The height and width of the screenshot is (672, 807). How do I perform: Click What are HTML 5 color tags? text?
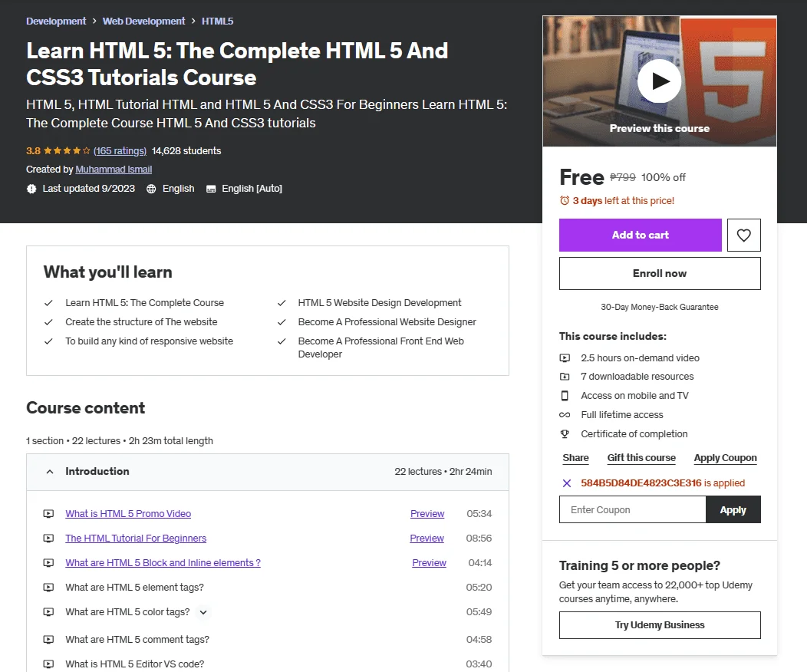tap(127, 612)
